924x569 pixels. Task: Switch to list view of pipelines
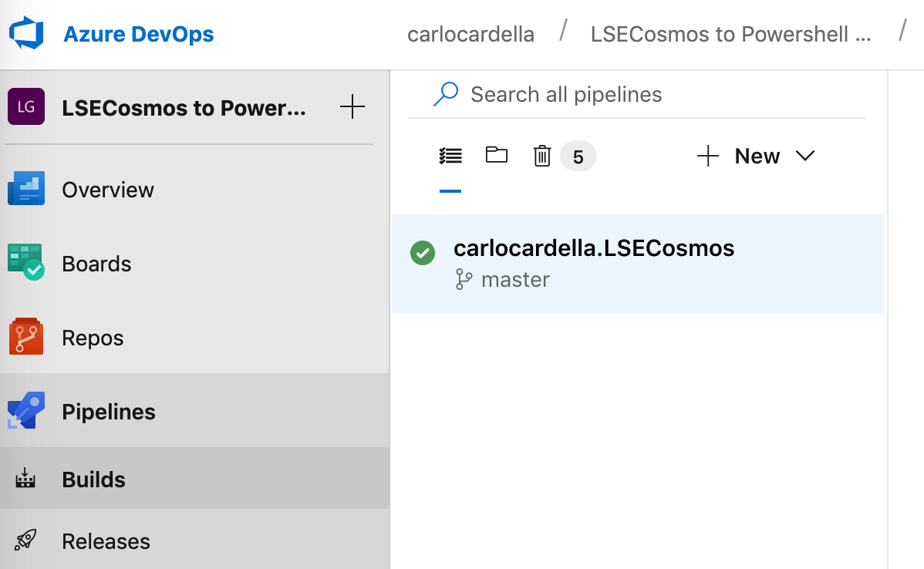pos(450,155)
